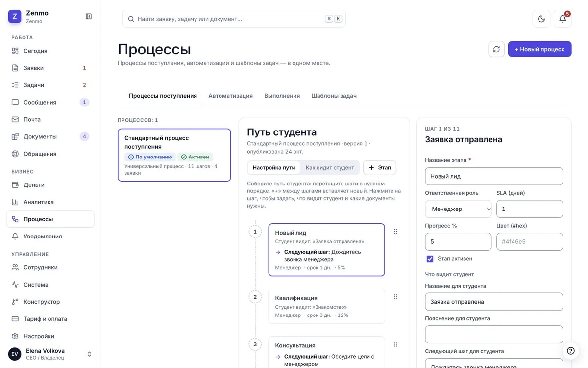The image size is (588, 368).
Task: Click the search magnifier icon
Action: [x=131, y=19]
